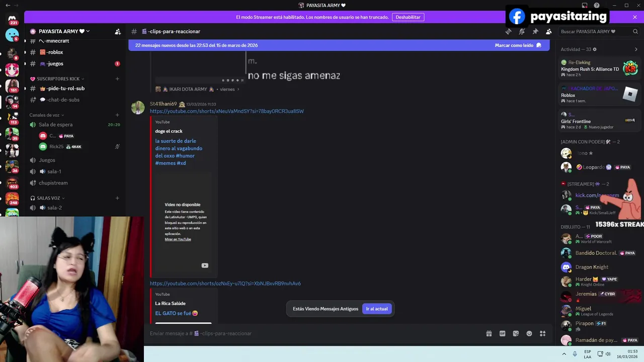Go to Discord home direct messages icon
Image resolution: width=644 pixels, height=362 pixels.
click(12, 19)
